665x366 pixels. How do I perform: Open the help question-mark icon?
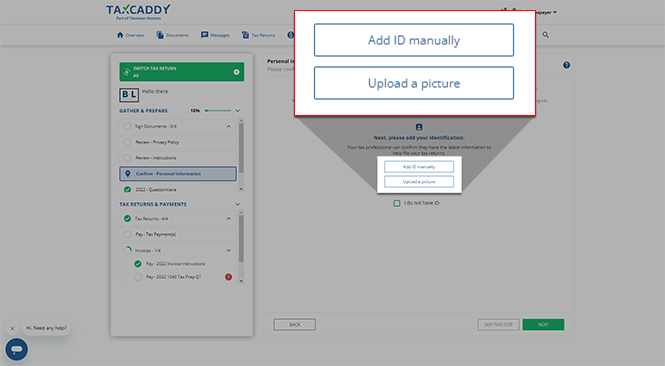[566, 65]
